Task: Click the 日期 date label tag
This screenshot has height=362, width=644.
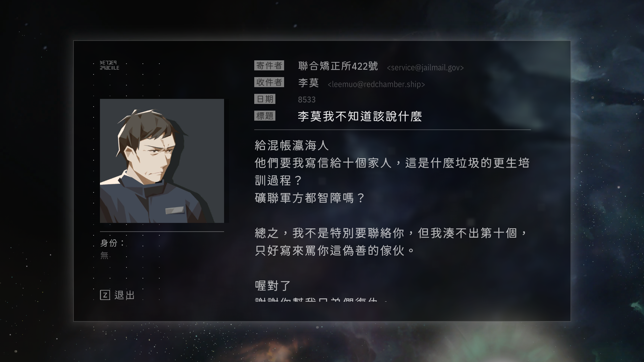Action: (265, 99)
